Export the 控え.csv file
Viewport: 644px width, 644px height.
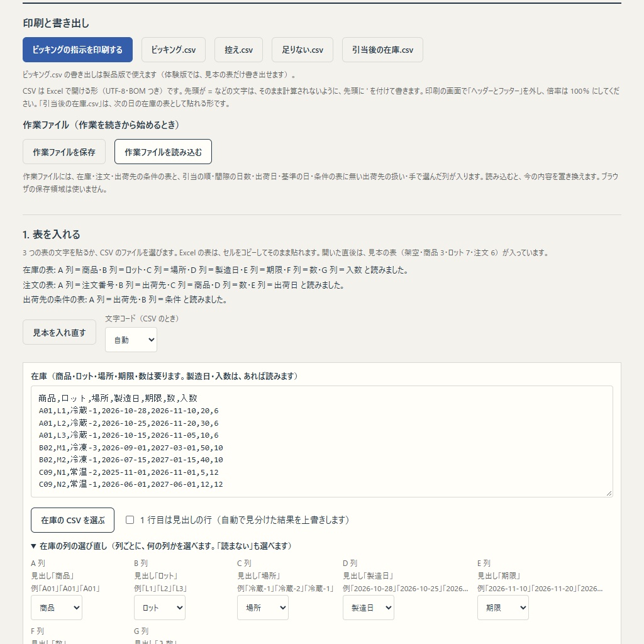[238, 50]
